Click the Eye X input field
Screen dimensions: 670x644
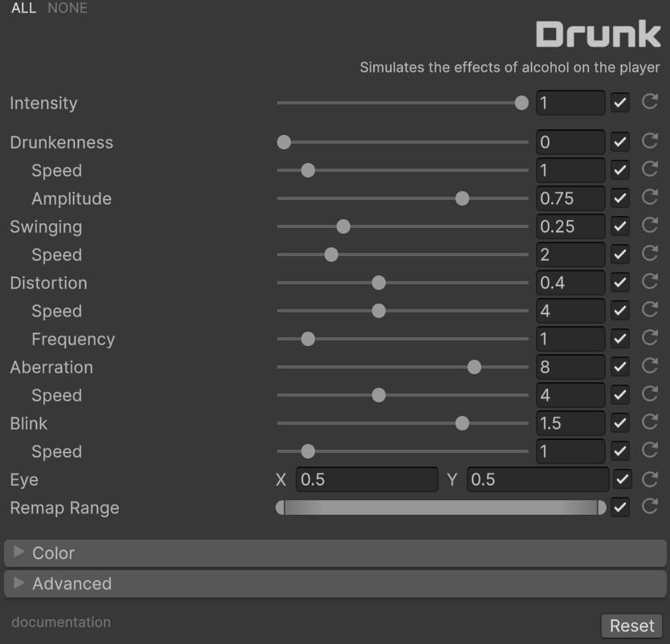[x=366, y=479]
